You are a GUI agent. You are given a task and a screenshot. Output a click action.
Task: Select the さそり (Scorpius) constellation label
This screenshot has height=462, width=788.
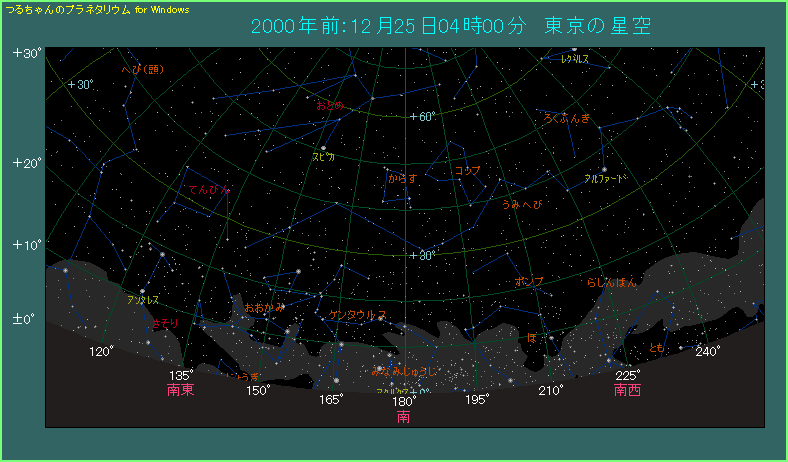click(x=165, y=323)
